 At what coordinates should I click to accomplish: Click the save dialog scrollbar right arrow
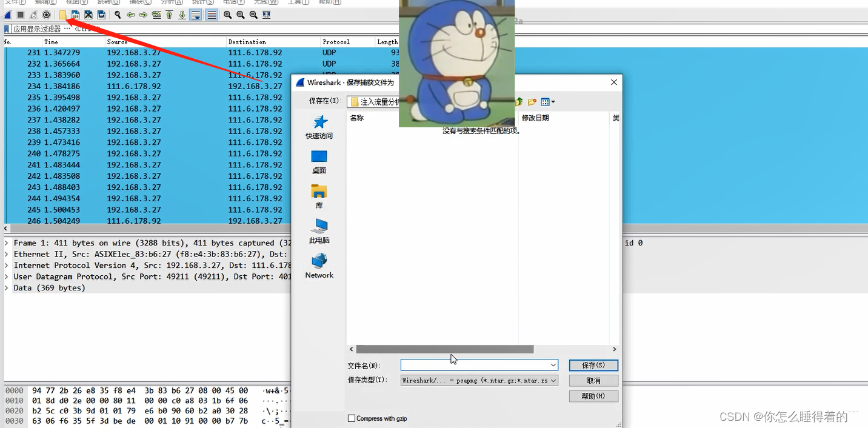coord(614,349)
